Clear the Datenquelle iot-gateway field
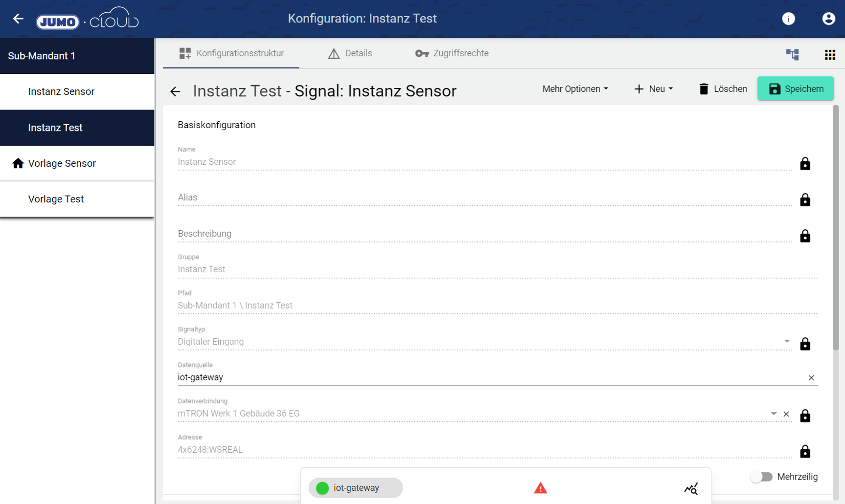Viewport: 845px width, 504px height. point(811,378)
